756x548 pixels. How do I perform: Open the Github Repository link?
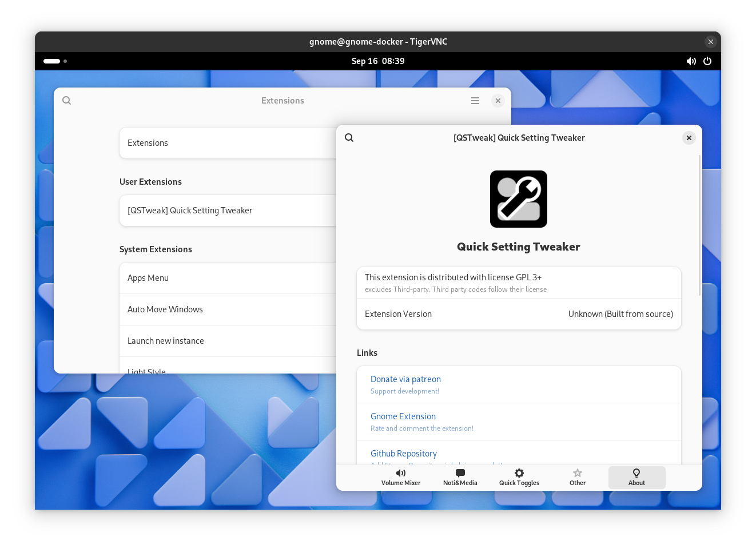(x=519, y=452)
